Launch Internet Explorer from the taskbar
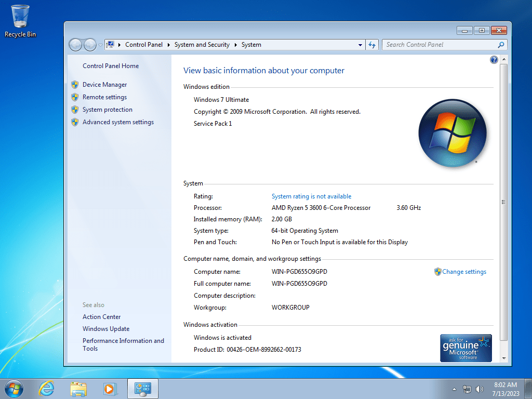This screenshot has height=399, width=532. pyautogui.click(x=46, y=389)
